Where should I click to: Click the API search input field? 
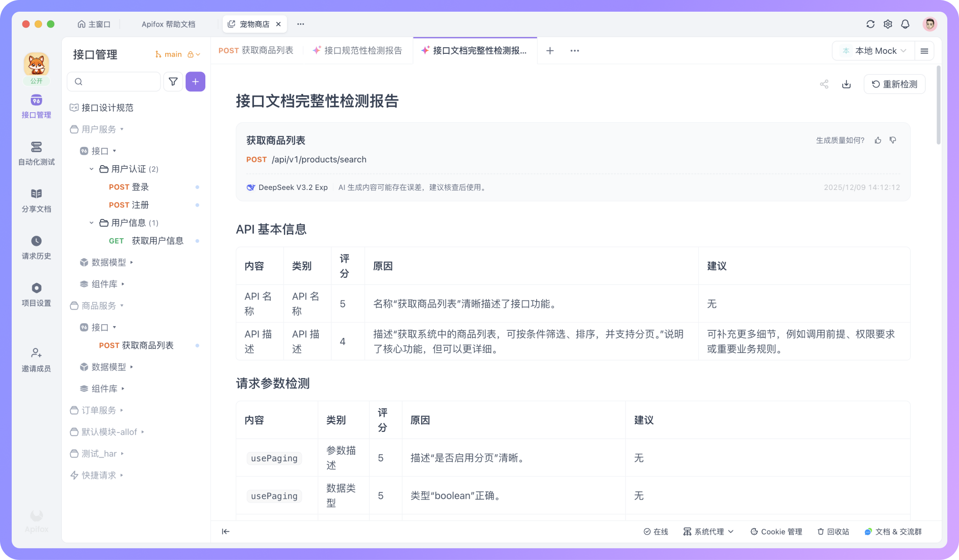click(x=114, y=81)
